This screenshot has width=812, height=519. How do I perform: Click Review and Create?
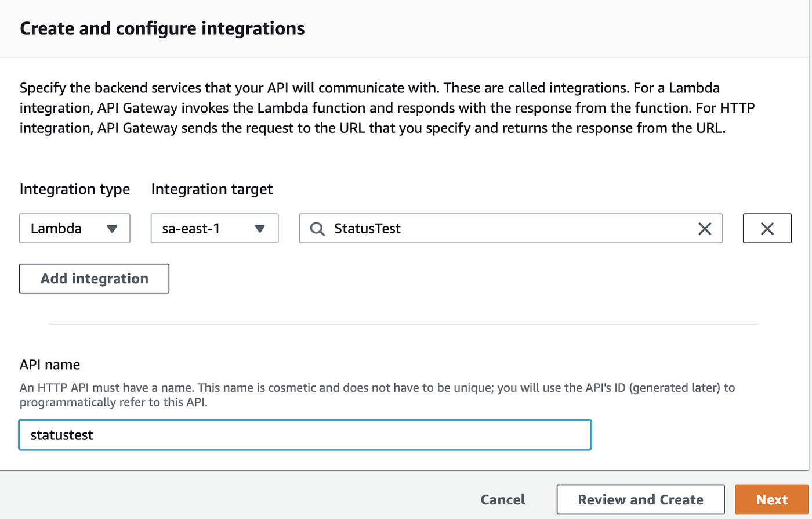tap(640, 499)
